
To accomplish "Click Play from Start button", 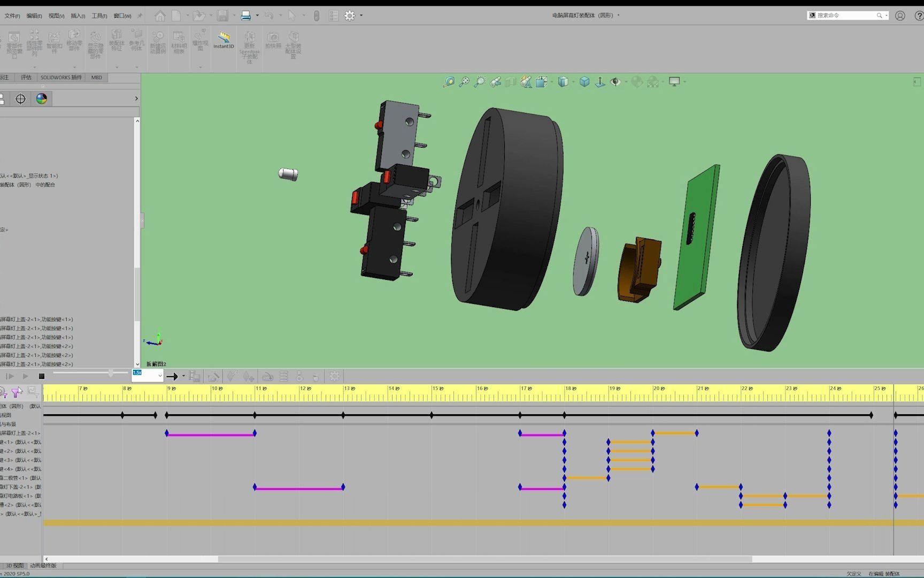I will (10, 376).
